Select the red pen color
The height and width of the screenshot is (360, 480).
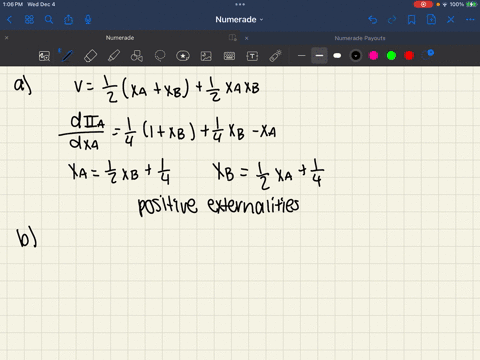coord(409,56)
